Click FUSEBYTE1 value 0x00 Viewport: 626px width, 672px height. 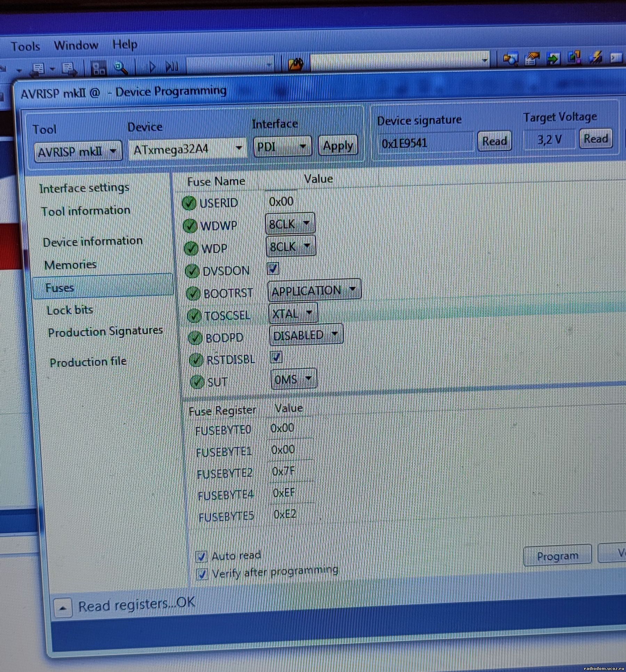pos(283,450)
